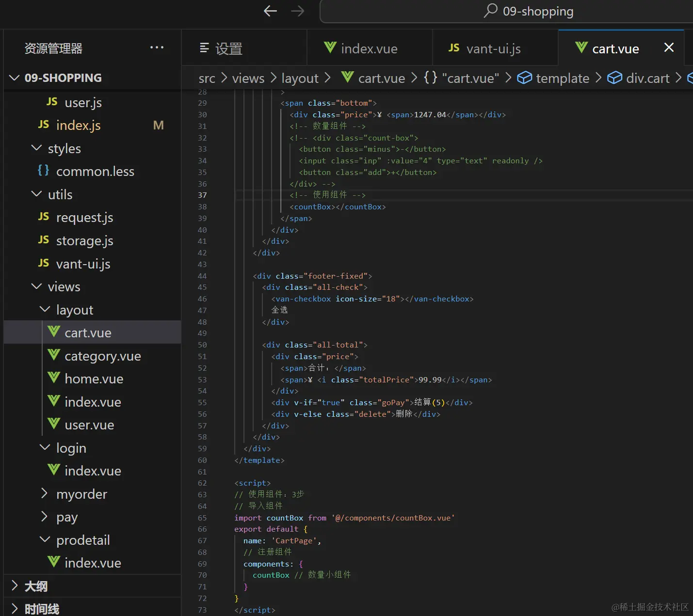The image size is (693, 616).
Task: Open request.js in the file tree
Action: tap(92, 217)
